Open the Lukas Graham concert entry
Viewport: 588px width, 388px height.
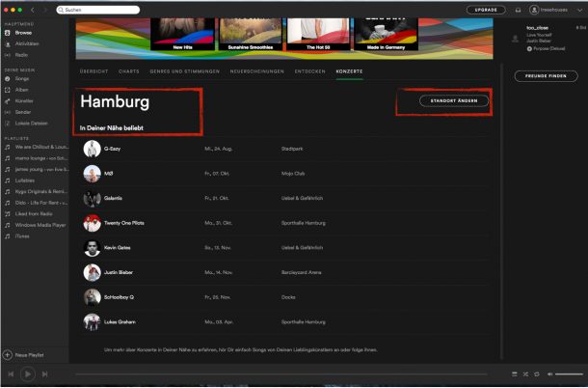[285, 322]
